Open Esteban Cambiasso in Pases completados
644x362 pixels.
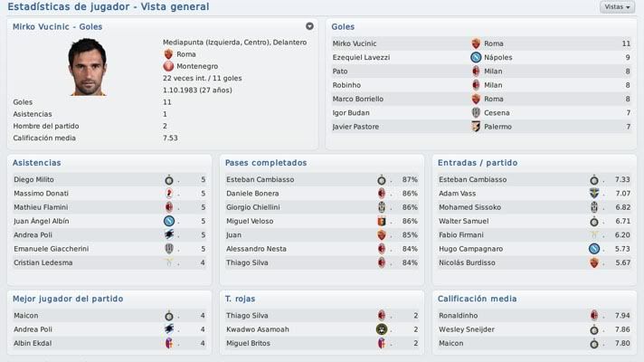260,179
